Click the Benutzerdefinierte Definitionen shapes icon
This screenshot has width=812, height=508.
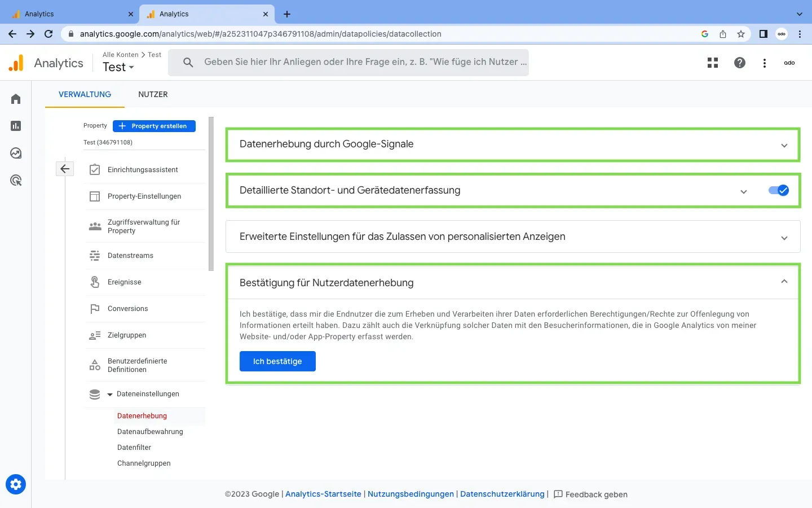95,365
